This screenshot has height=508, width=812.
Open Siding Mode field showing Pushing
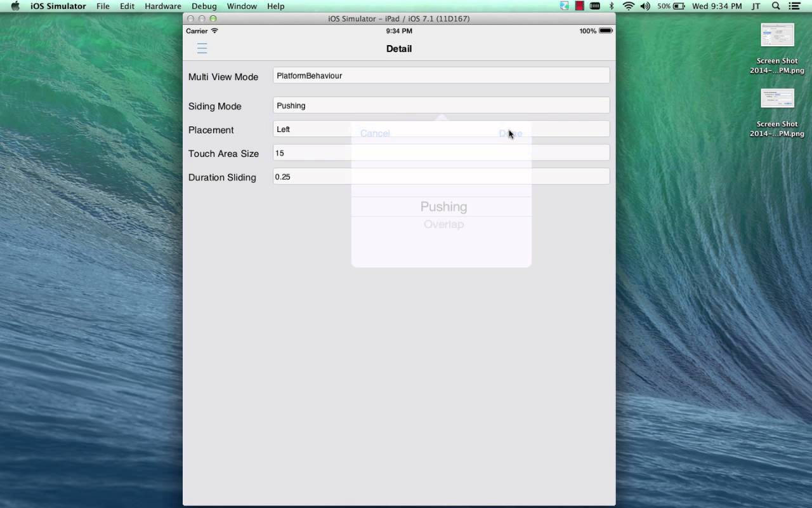pos(442,105)
